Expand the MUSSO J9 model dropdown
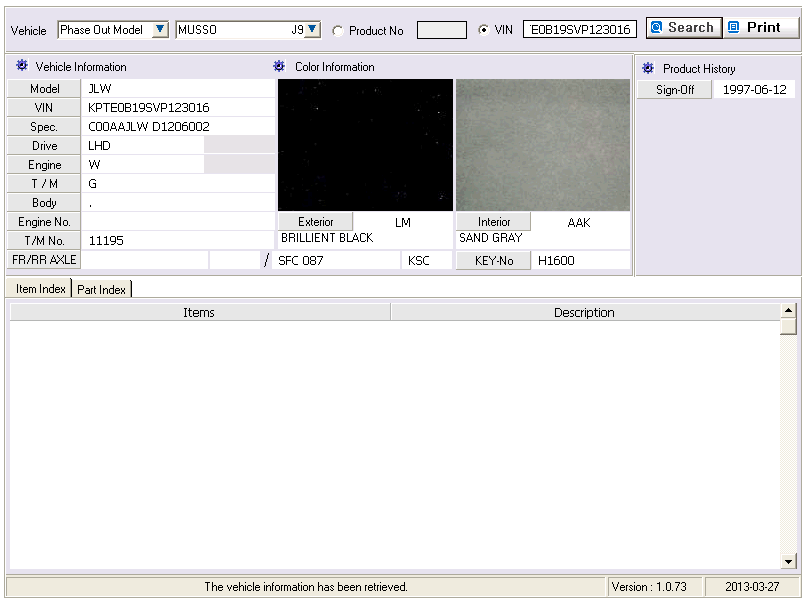This screenshot has width=809, height=608. pyautogui.click(x=313, y=29)
